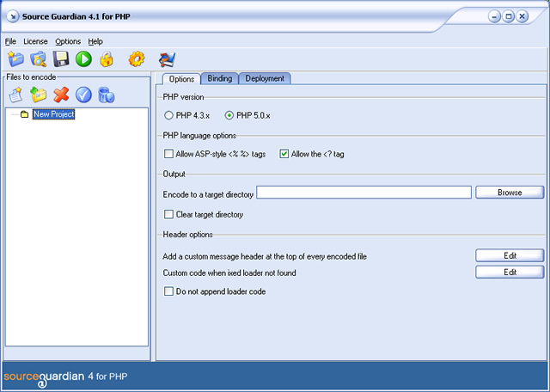
Task: Add file icon in Files to encode
Action: pos(15,95)
